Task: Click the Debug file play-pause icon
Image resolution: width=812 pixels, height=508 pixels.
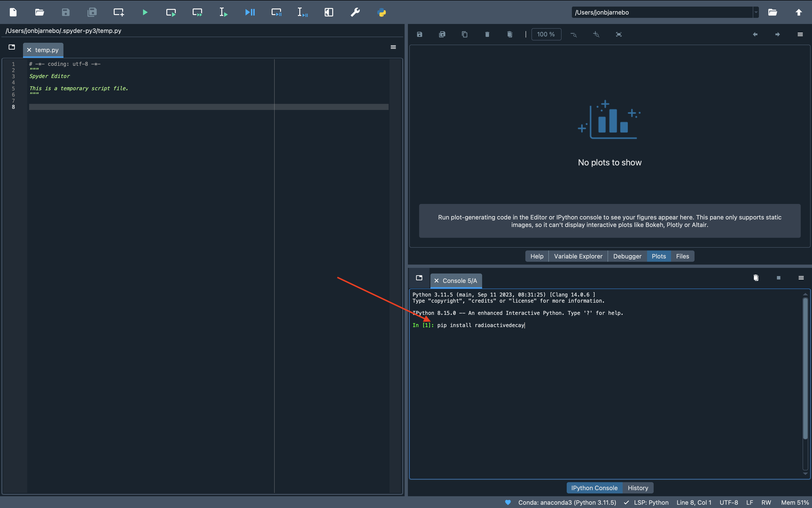Action: click(250, 12)
